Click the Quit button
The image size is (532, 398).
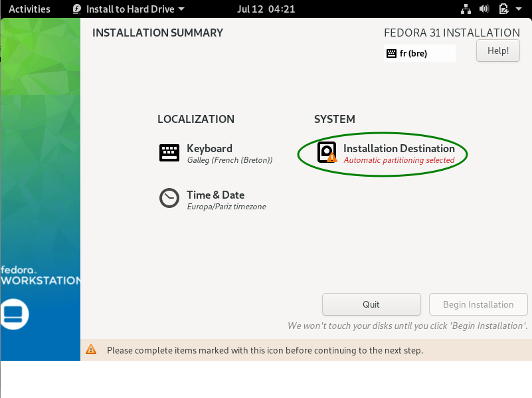point(371,304)
